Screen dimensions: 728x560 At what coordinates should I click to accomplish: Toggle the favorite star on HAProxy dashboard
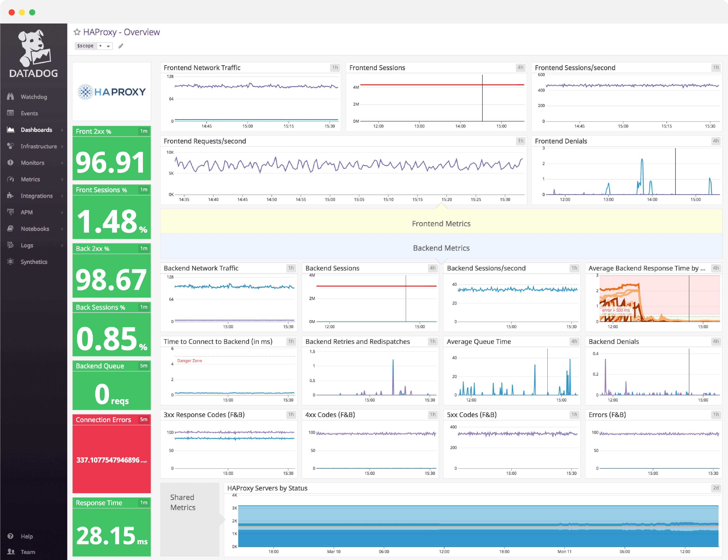77,32
